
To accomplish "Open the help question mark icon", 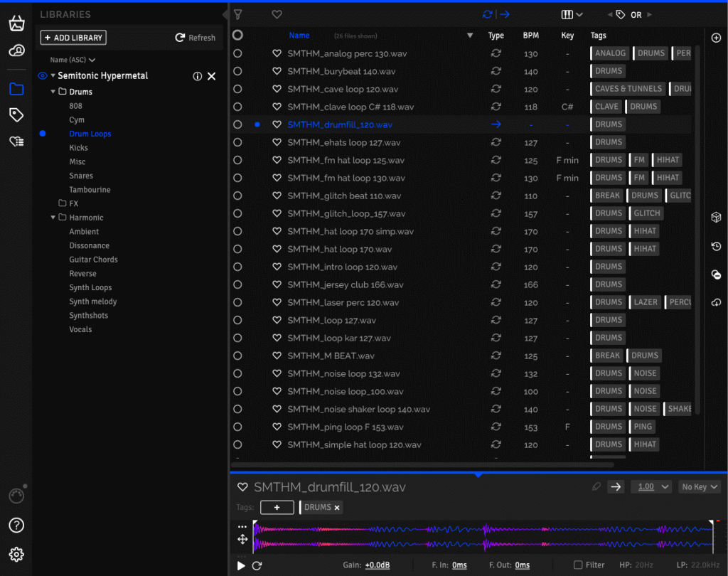I will (16, 526).
